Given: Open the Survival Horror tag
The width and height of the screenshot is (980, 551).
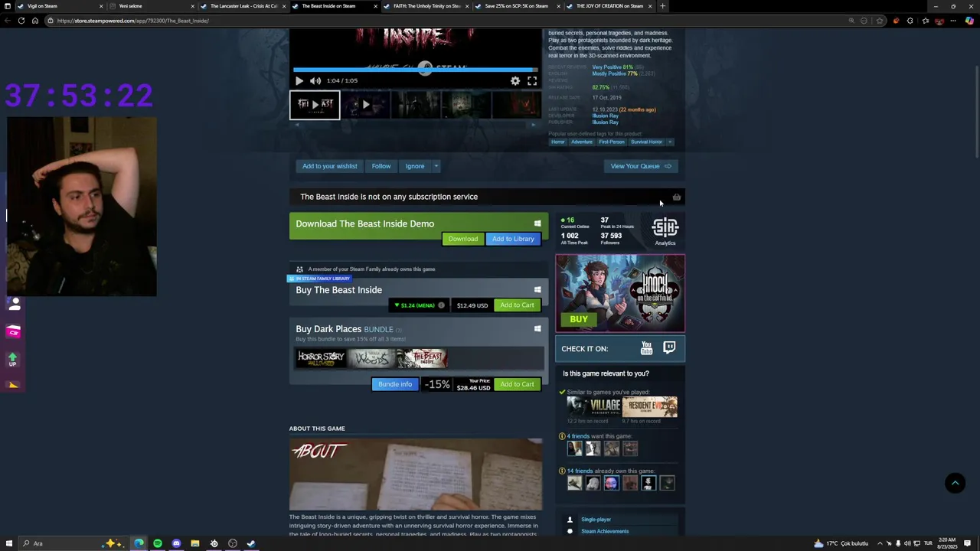Looking at the screenshot, I should [x=646, y=142].
